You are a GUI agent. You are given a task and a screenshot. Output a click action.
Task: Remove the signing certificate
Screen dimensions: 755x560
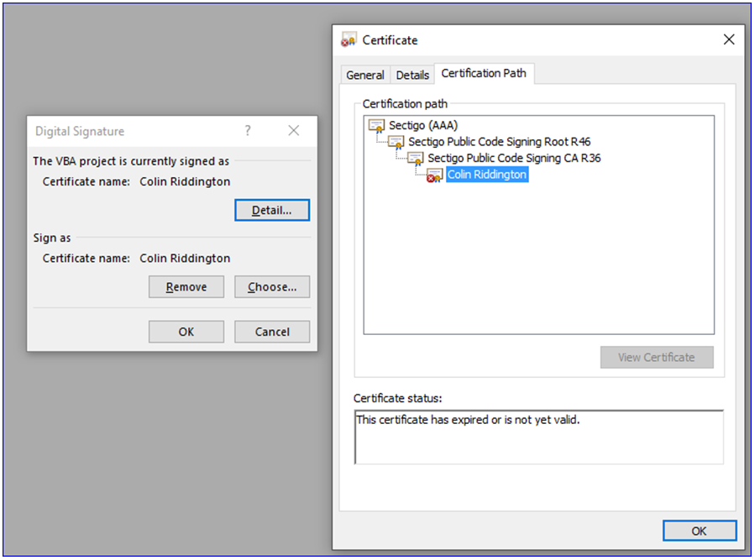pos(186,287)
